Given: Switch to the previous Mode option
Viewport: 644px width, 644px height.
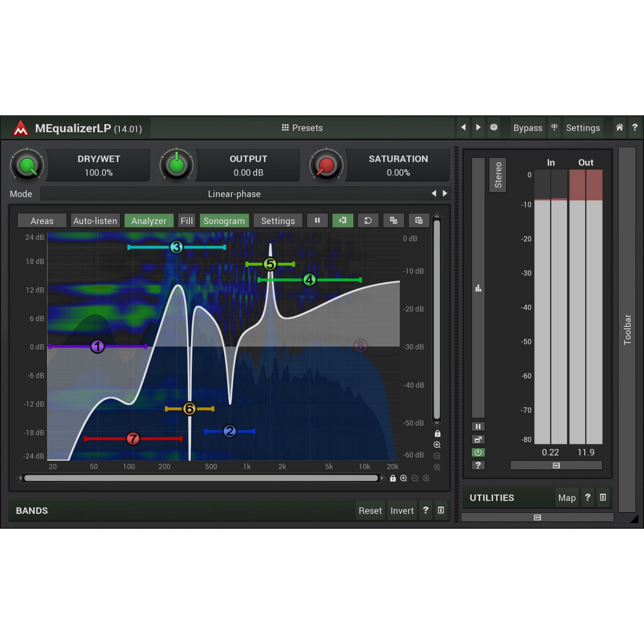Looking at the screenshot, I should [434, 194].
